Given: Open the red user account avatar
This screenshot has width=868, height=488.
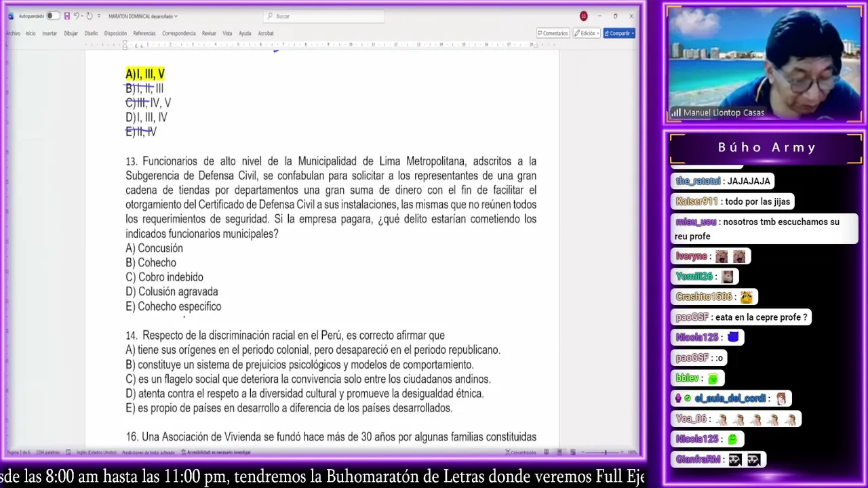Looking at the screenshot, I should click(x=583, y=16).
